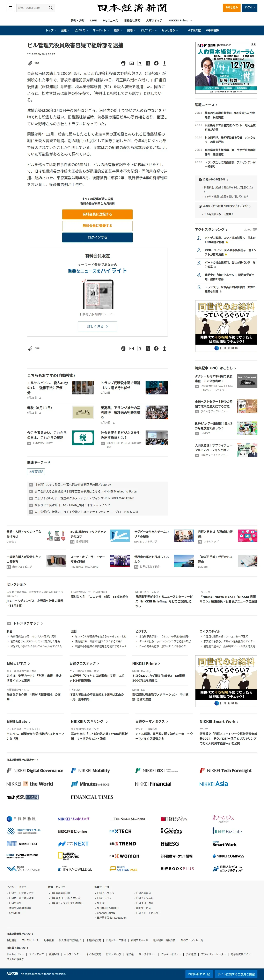Open the 日経XTECH logo link
This screenshot has height=980, width=264.
(x=120, y=831)
